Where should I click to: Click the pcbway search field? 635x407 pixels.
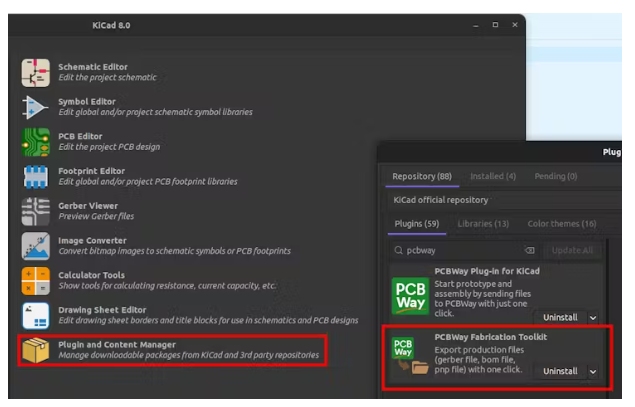[x=464, y=251]
